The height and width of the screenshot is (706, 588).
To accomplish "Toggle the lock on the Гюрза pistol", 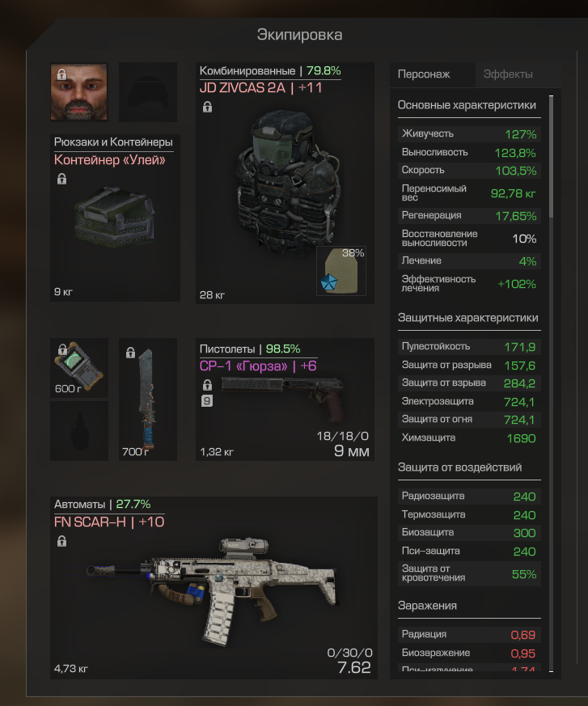I will [207, 384].
